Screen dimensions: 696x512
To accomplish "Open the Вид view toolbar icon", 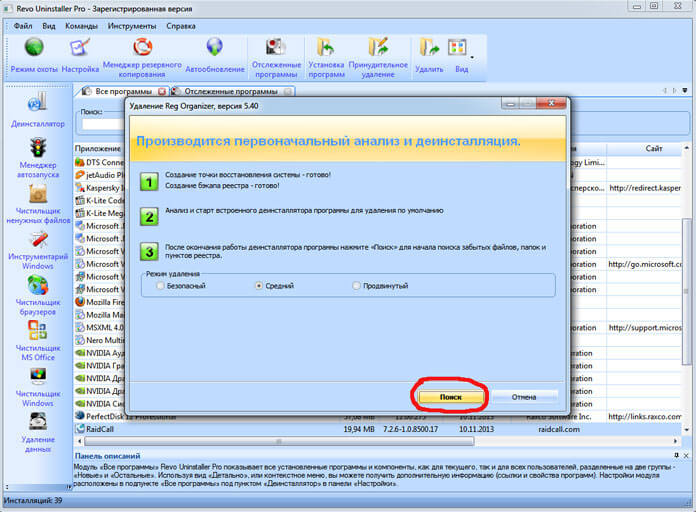I will pyautogui.click(x=458, y=47).
